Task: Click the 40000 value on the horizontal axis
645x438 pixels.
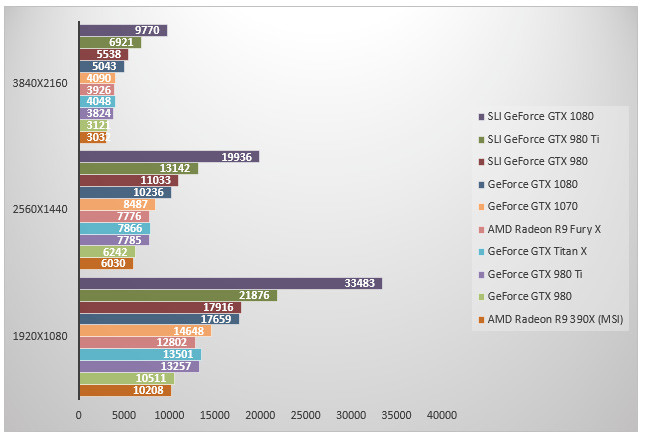Action: click(x=442, y=415)
